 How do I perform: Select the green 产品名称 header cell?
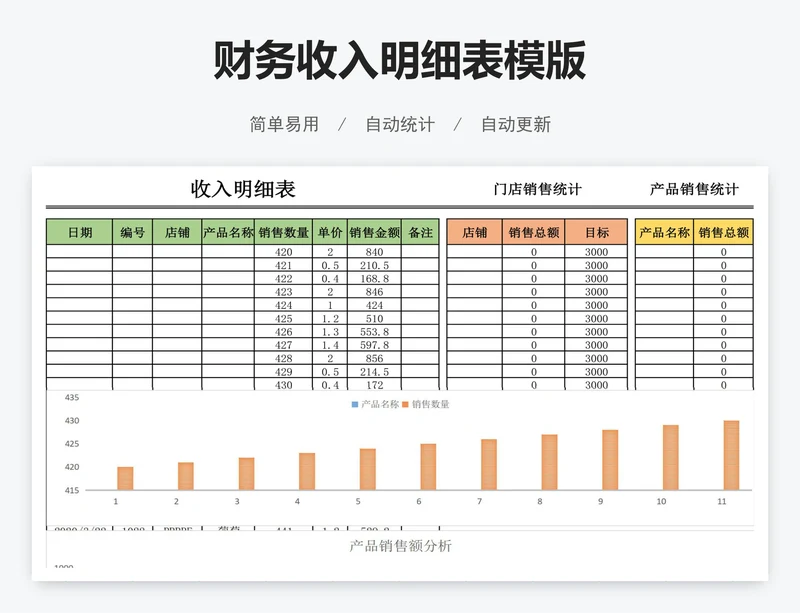(228, 232)
